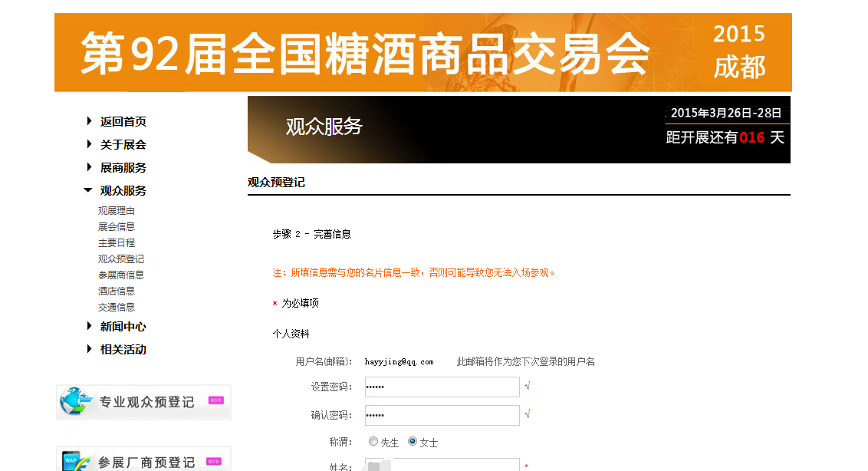The width and height of the screenshot is (868, 471).
Task: Open 观众服务 menu item
Action: click(x=123, y=190)
